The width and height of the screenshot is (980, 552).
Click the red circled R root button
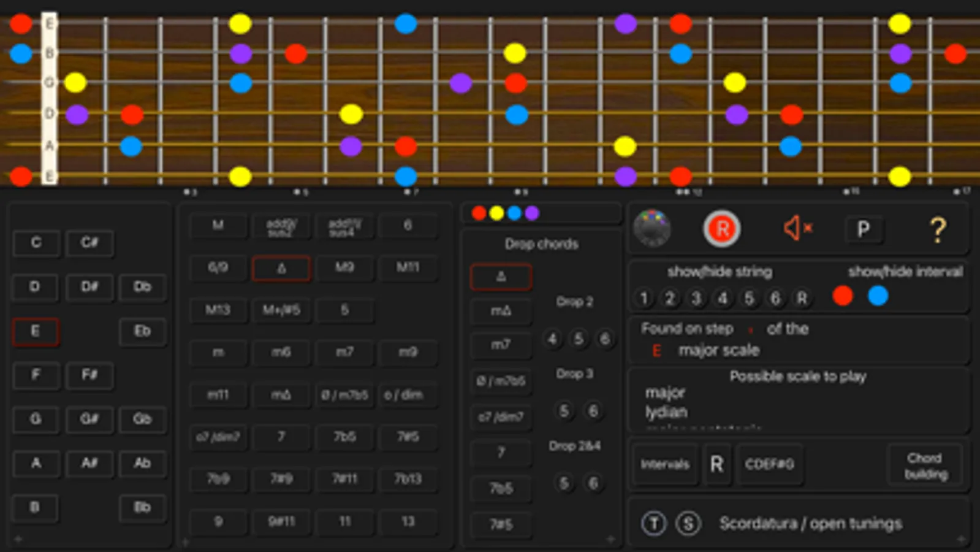[x=721, y=229]
